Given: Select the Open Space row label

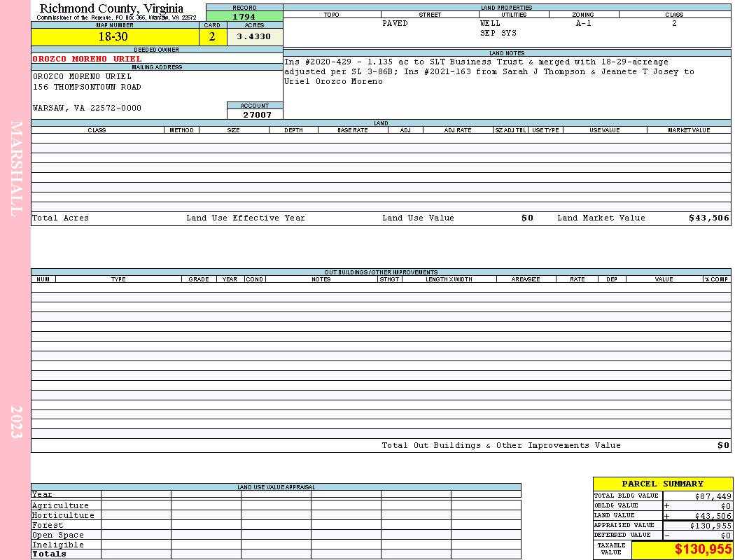Looking at the screenshot, I should [58, 535].
